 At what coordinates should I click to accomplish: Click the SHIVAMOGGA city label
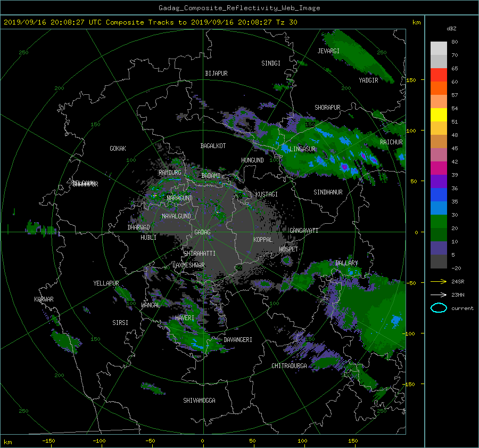[x=199, y=400]
